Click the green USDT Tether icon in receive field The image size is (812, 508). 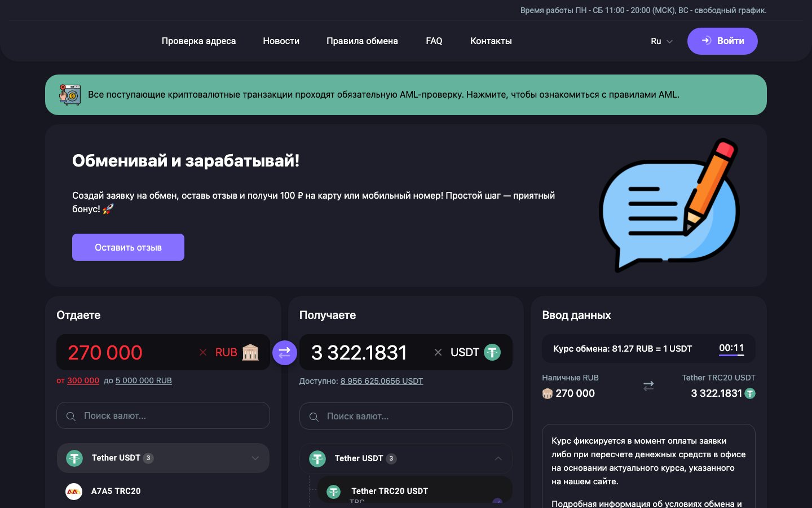click(x=492, y=352)
